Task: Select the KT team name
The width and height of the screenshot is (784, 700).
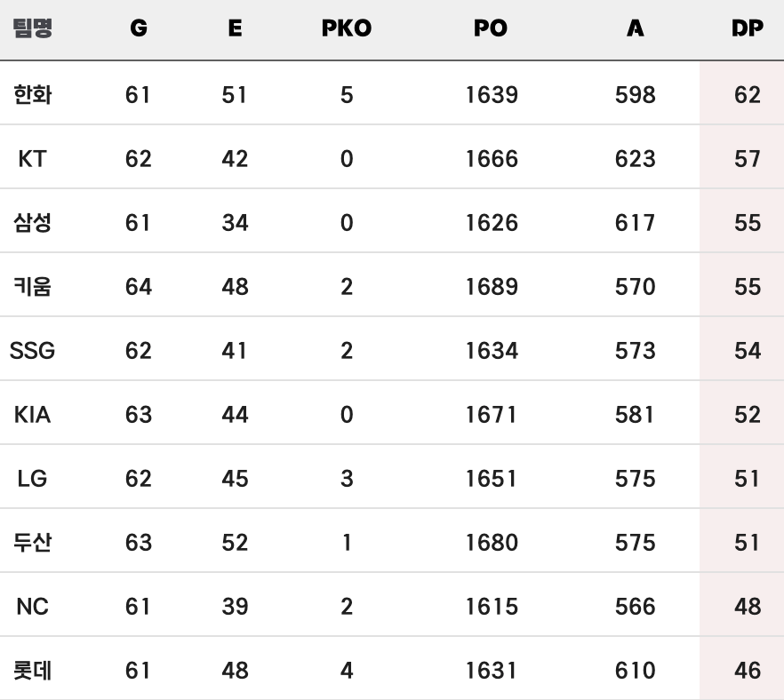Action: tap(33, 159)
